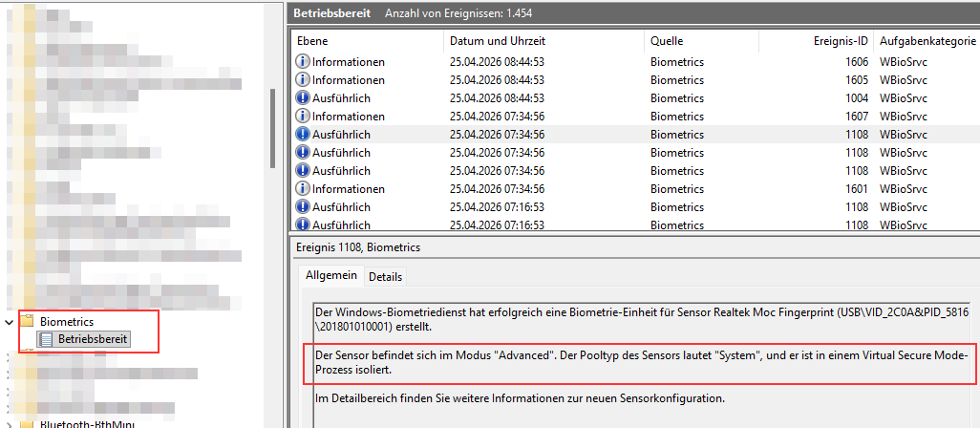
Task: Click the Ereignis-ID cell 1004
Action: (x=857, y=98)
